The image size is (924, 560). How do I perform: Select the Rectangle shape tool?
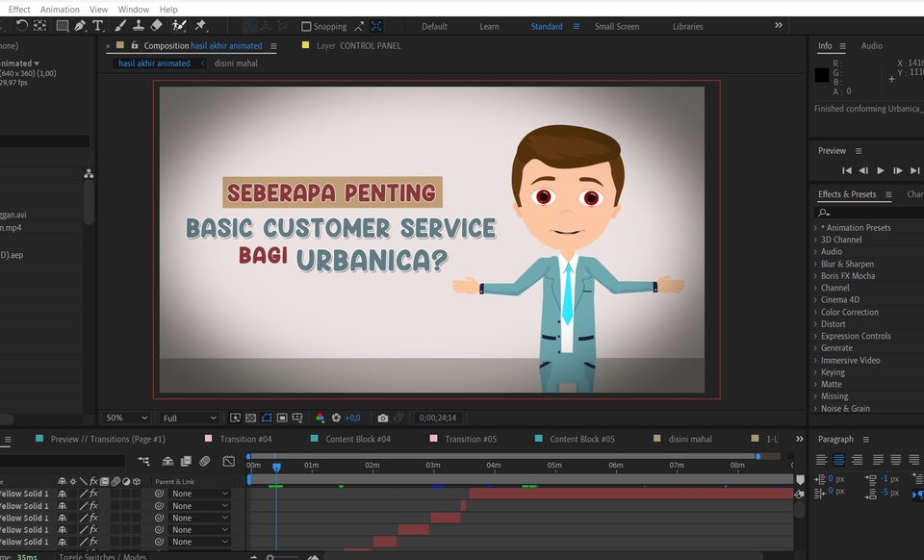point(62,26)
